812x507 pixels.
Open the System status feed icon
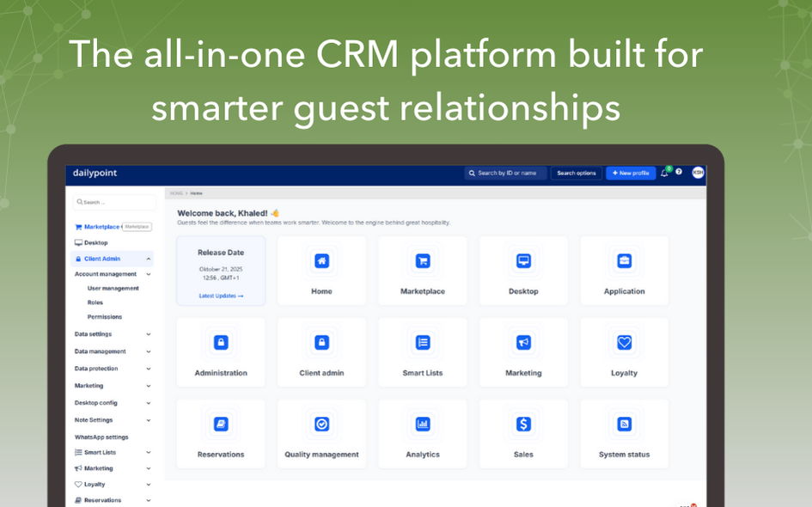[x=624, y=425]
